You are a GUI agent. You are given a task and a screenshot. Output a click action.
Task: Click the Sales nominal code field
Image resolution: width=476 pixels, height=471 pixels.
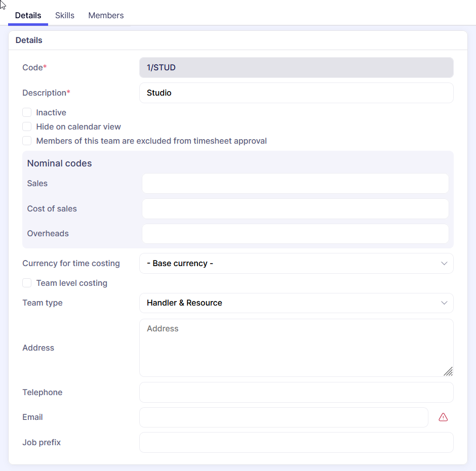click(295, 184)
